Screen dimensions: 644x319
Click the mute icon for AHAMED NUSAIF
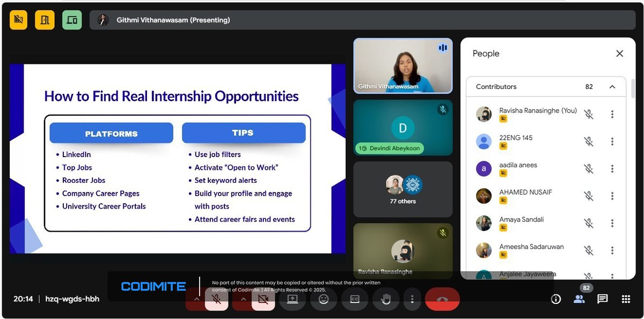pos(589,196)
